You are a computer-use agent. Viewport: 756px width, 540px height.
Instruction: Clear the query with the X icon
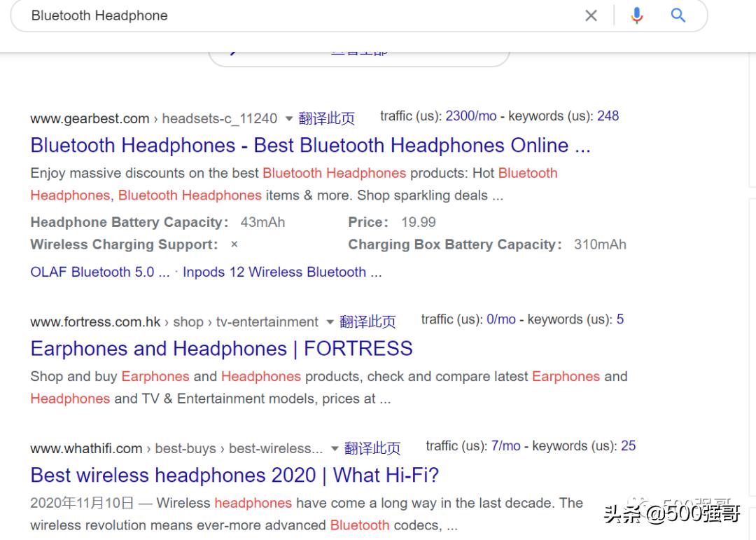tap(591, 15)
